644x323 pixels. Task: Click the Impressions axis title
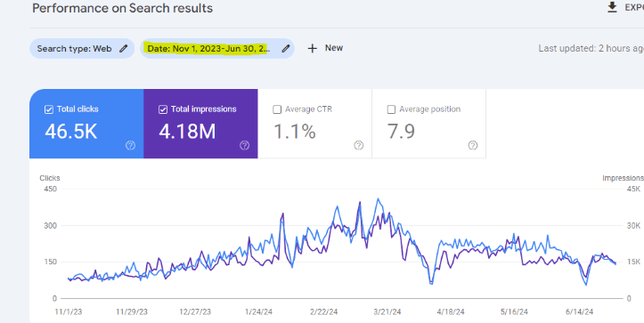(623, 178)
